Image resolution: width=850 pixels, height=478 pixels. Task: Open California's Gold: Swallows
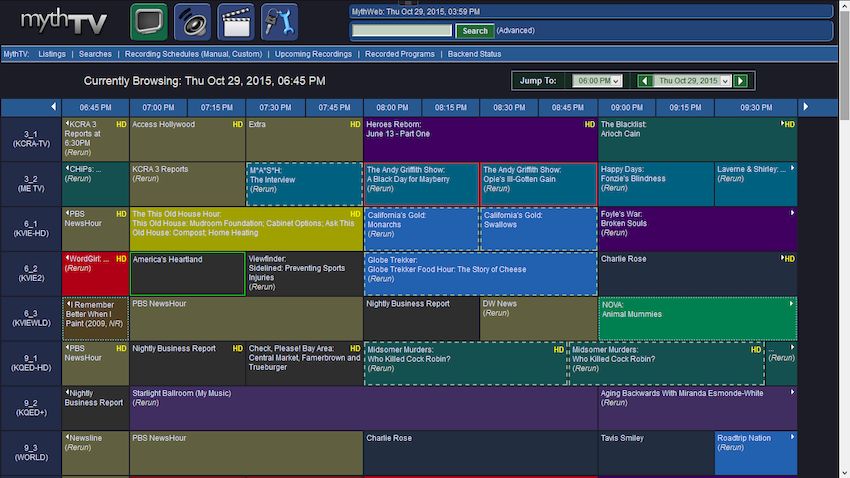point(539,229)
